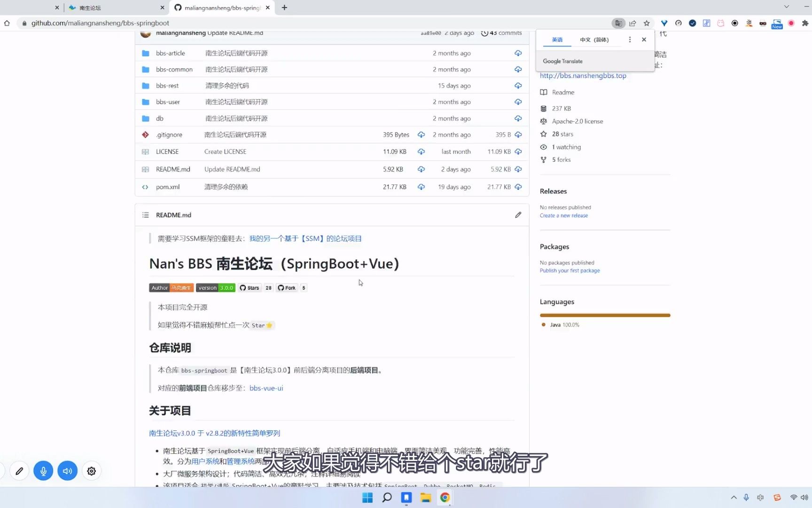Click the Fork 5 badge
The width and height of the screenshot is (812, 508).
(x=291, y=288)
